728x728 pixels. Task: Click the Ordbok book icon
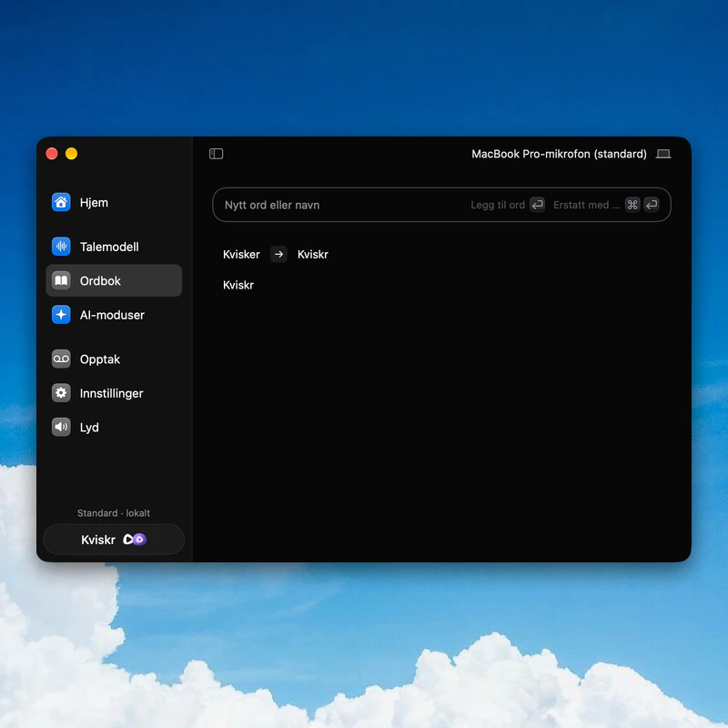61,280
